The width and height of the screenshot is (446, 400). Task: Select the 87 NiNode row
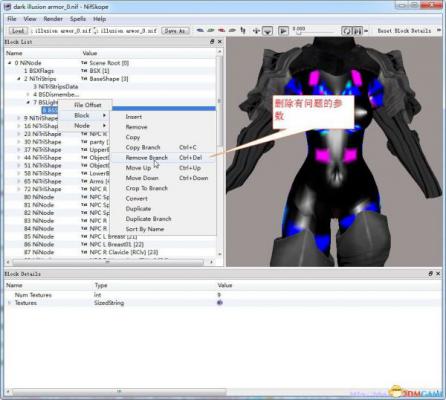110,252
